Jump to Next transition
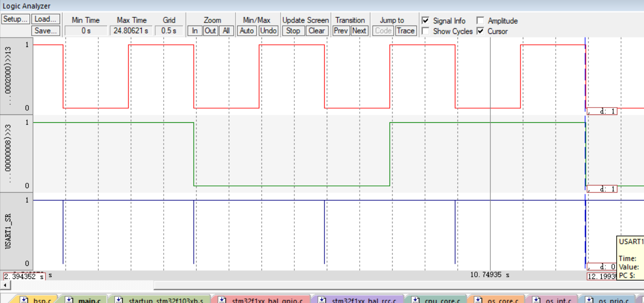 pos(359,31)
